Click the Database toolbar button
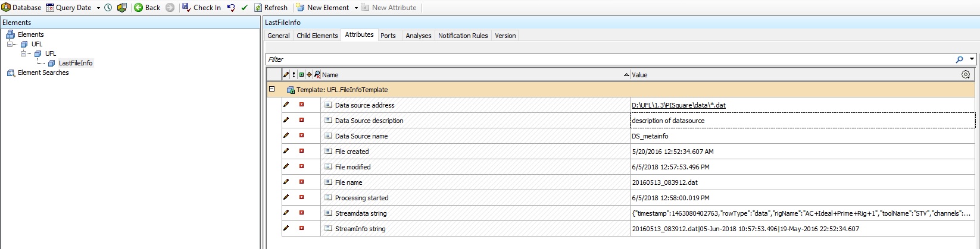Screen dimensions: 980x249 coord(21,8)
